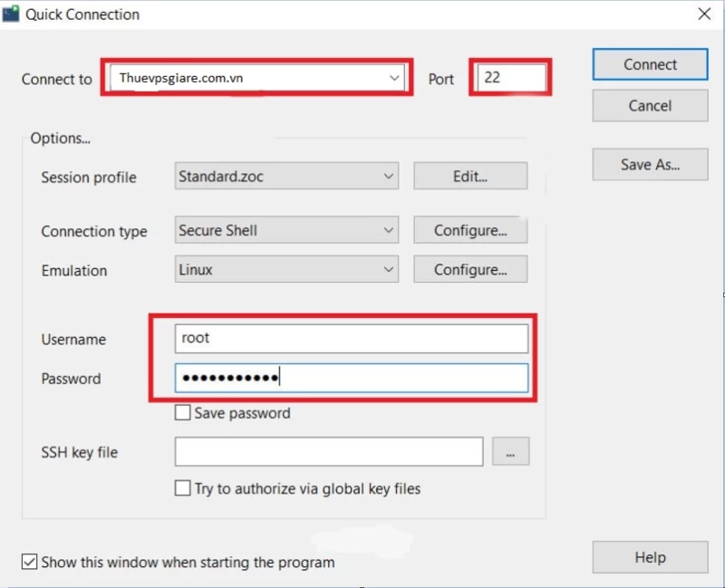
Task: Open the Help button
Action: (x=650, y=557)
